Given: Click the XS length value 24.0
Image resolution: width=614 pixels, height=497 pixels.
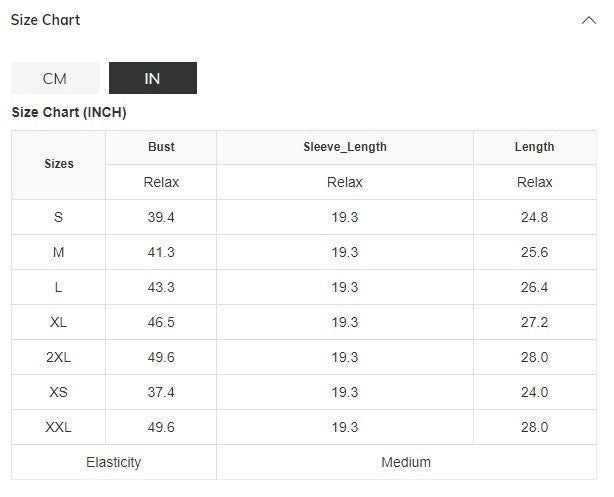Looking at the screenshot, I should pyautogui.click(x=534, y=392).
